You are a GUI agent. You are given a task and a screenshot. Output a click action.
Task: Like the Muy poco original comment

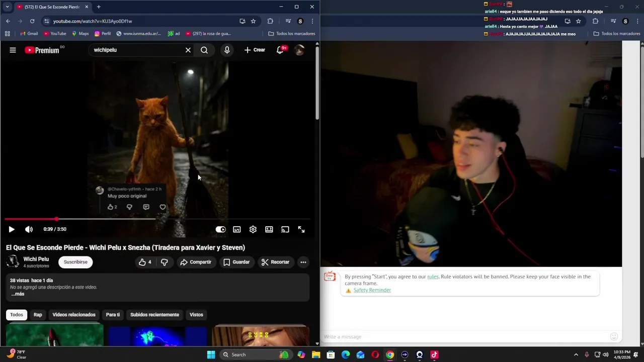coord(111,207)
